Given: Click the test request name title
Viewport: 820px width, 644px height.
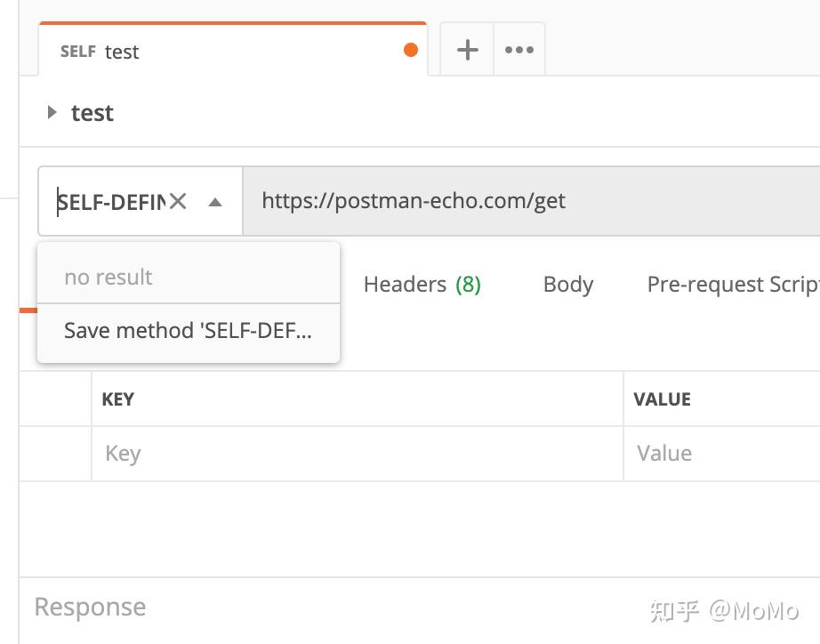Looking at the screenshot, I should 92,113.
